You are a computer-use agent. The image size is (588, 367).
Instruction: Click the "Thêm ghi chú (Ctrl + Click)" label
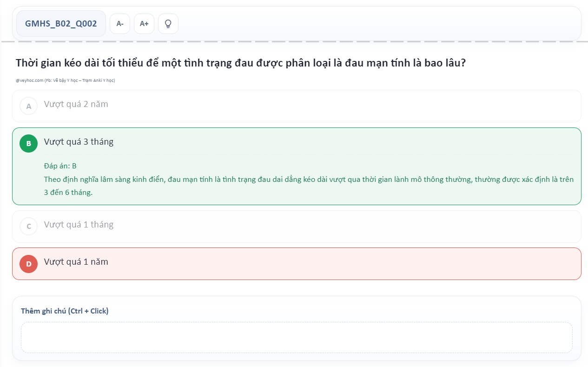coord(65,311)
